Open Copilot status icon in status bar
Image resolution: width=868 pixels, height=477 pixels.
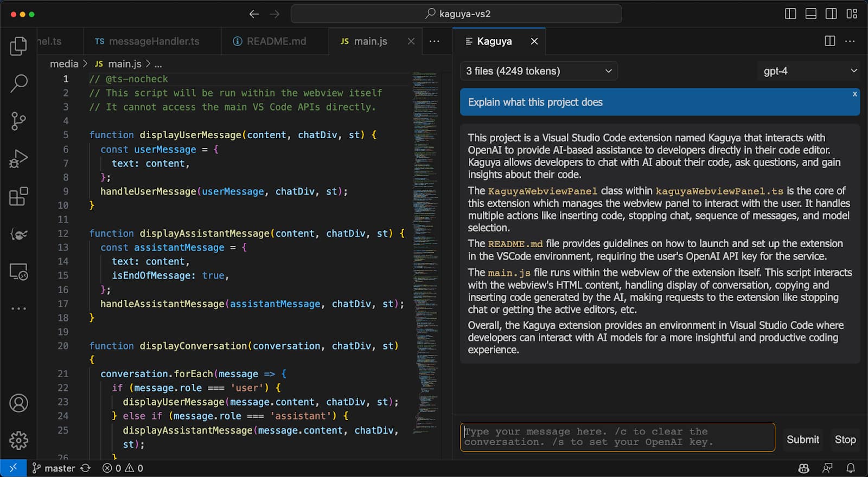tap(804, 468)
